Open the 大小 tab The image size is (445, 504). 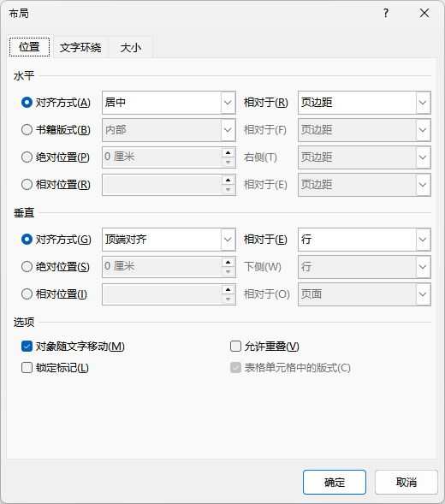point(131,48)
